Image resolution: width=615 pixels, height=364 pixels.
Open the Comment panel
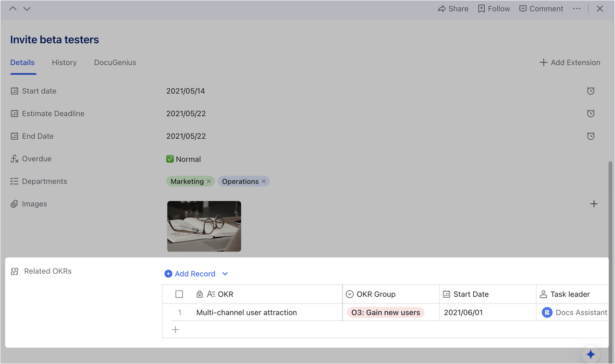(x=541, y=9)
